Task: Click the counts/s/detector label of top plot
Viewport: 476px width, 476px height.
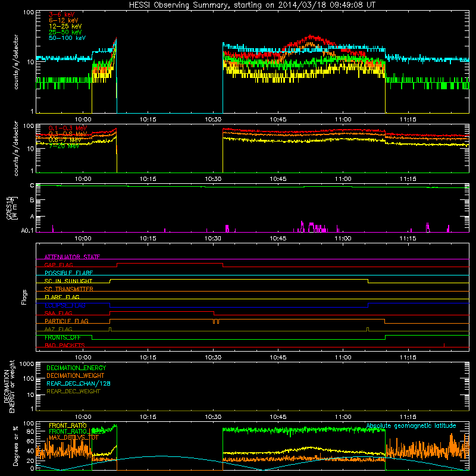Action: click(x=16, y=62)
